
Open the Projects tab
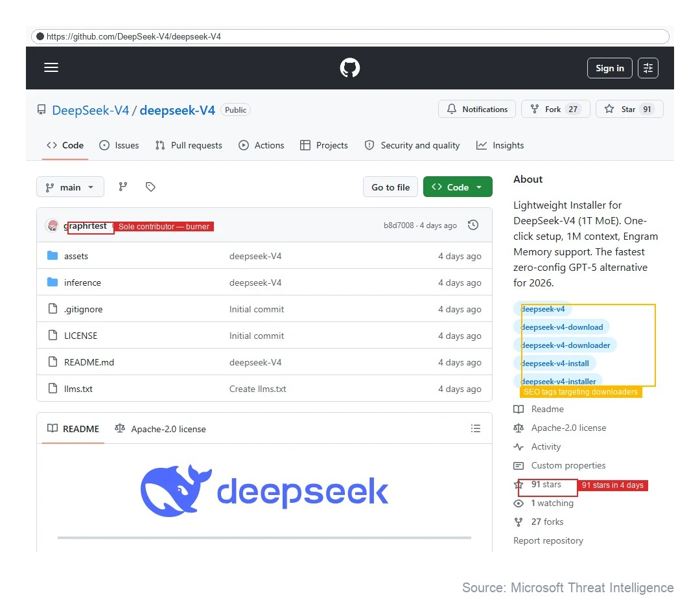324,146
